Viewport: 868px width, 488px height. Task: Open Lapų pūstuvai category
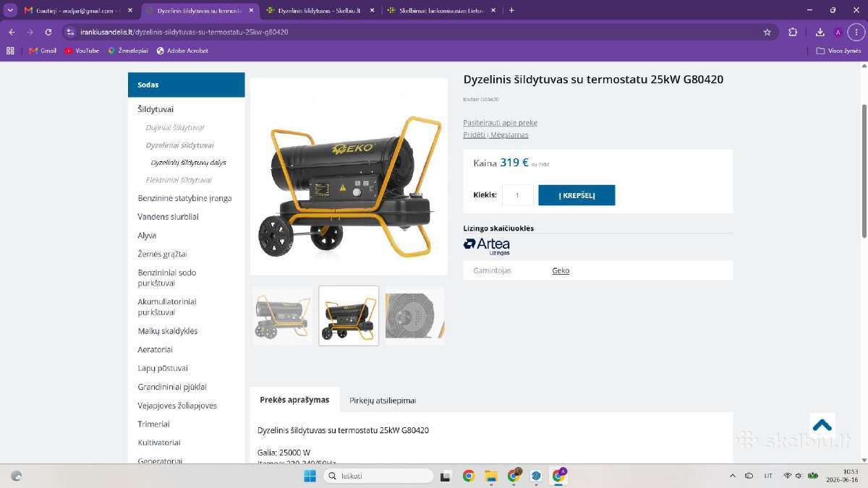163,368
